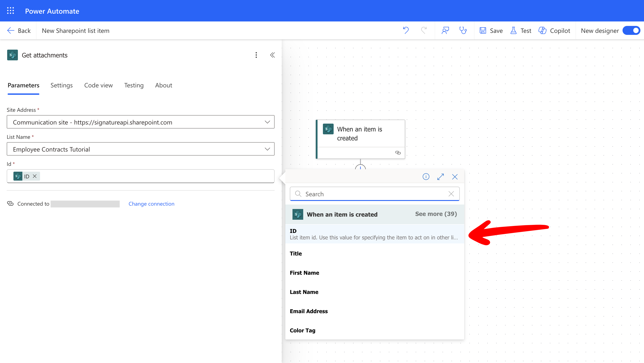Click the feedback person icon
The image size is (644, 363).
445,30
